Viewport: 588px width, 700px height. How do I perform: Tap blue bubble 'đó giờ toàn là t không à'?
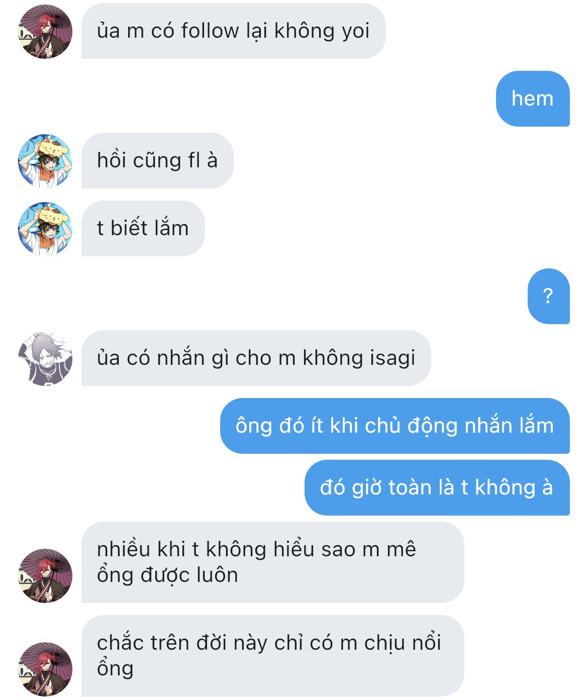(x=437, y=487)
